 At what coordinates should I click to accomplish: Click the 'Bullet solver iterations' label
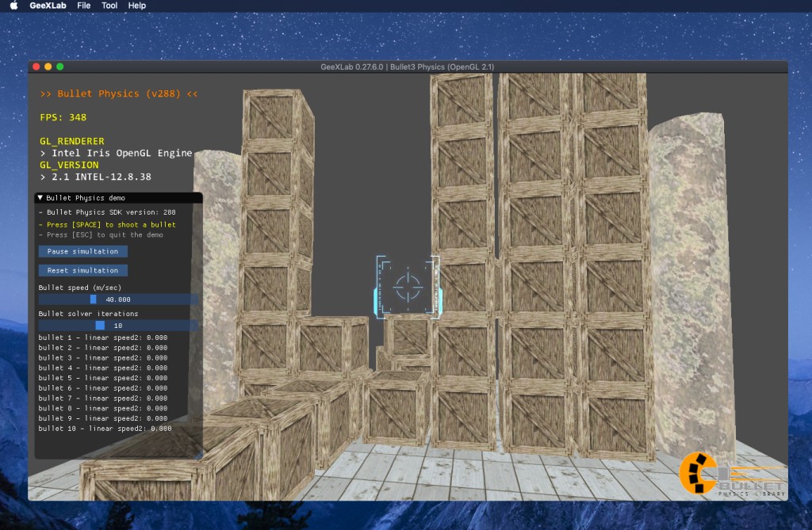(88, 314)
